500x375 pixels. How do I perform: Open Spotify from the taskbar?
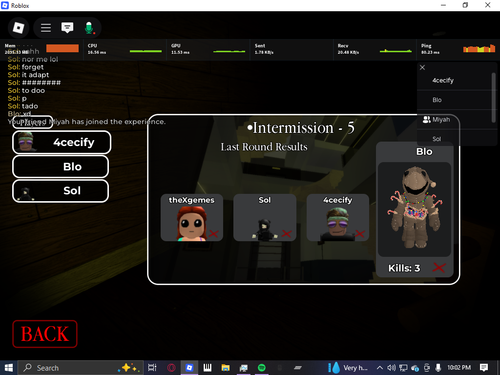(262, 368)
